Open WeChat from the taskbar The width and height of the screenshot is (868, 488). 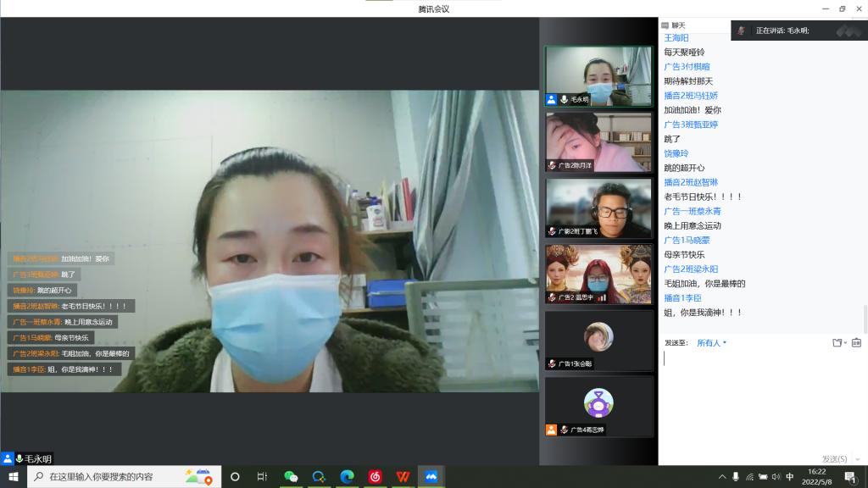291,476
